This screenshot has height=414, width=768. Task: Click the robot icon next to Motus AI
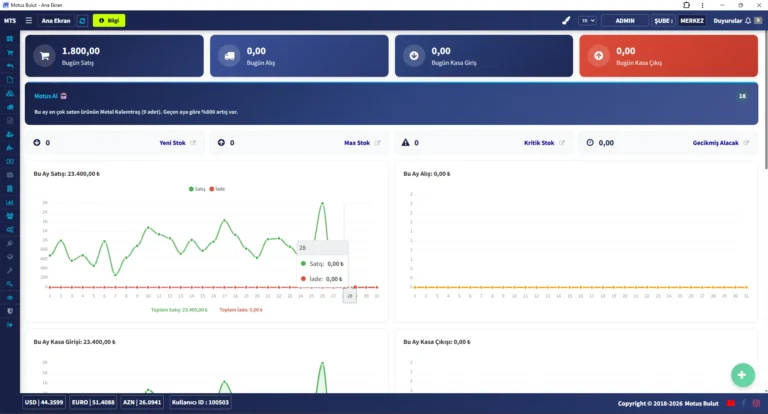click(x=64, y=96)
